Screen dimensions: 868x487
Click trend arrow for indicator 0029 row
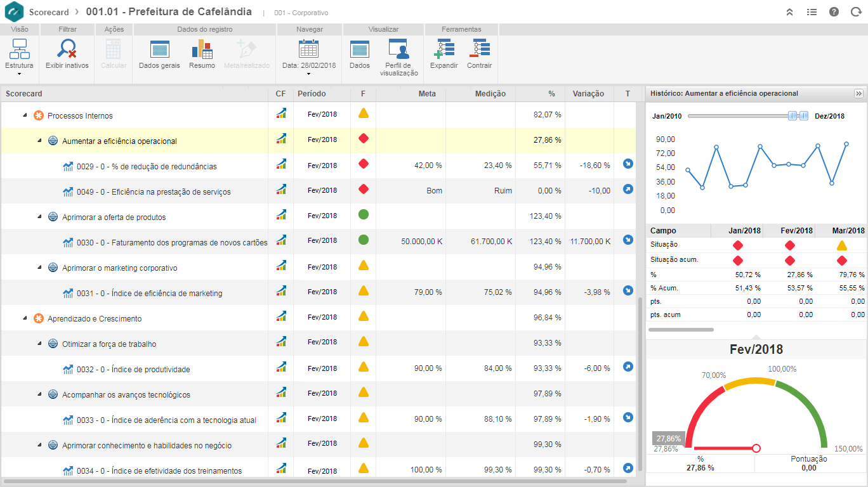pyautogui.click(x=628, y=164)
